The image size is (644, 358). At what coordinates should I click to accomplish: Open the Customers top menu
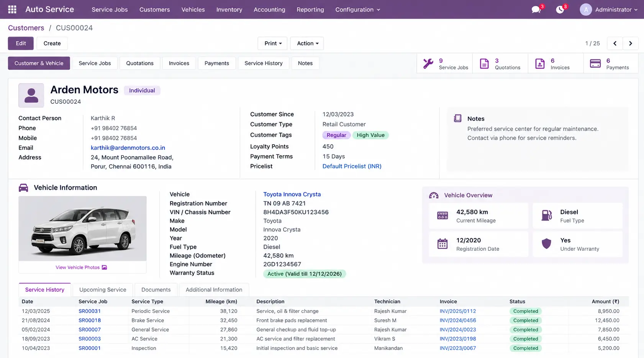154,10
